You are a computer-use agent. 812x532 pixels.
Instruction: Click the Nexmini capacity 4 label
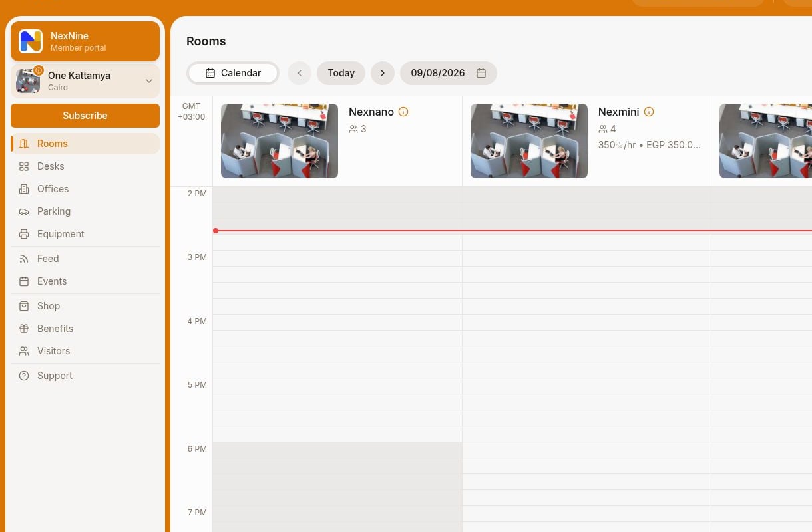607,129
